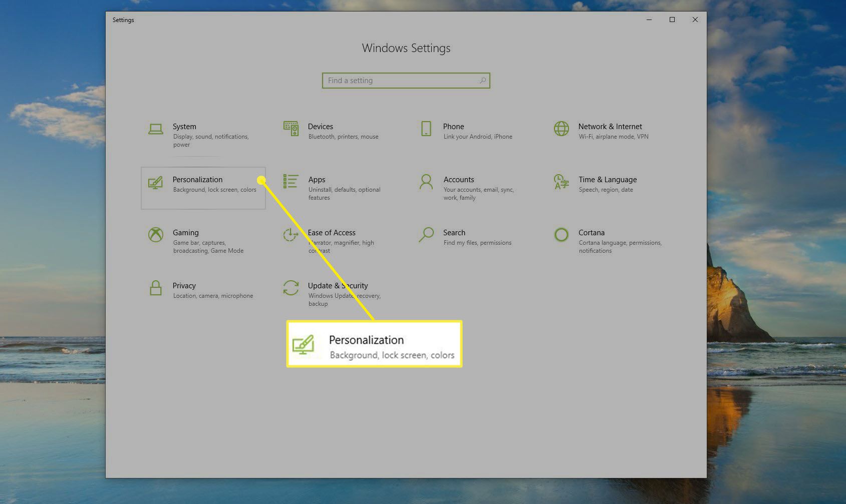The width and height of the screenshot is (846, 504).
Task: Click 'Game bar, captures, broadcasting, Game Mode' text
Action: (208, 247)
